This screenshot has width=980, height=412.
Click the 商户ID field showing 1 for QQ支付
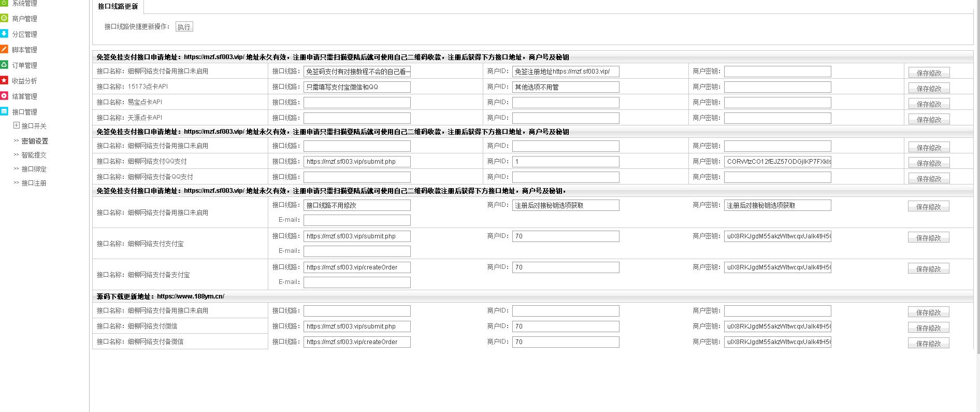(566, 162)
